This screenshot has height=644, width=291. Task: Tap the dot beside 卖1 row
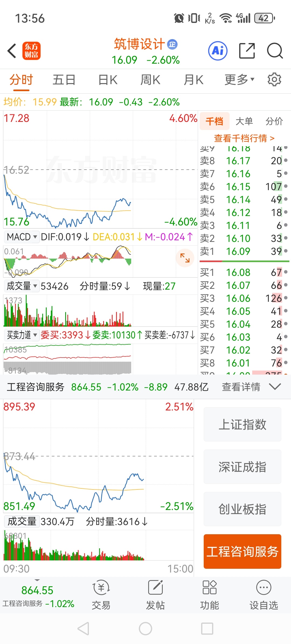coord(286,251)
